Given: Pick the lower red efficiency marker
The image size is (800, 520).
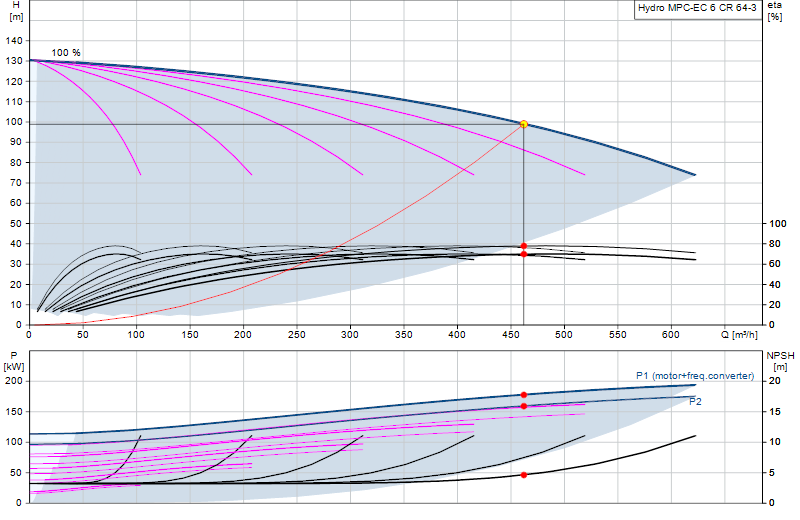Looking at the screenshot, I should [523, 254].
